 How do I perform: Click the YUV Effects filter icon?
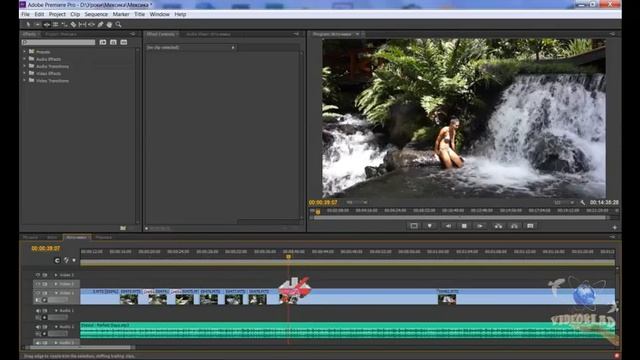tap(124, 42)
